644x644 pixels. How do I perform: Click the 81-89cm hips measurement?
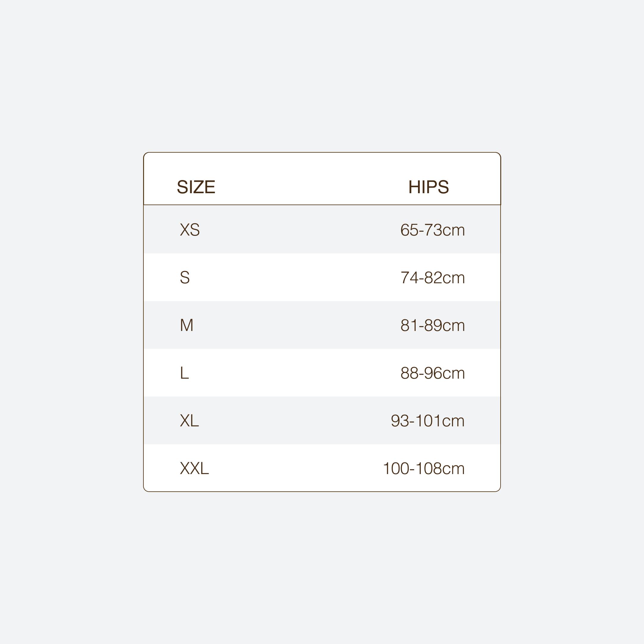coord(432,325)
